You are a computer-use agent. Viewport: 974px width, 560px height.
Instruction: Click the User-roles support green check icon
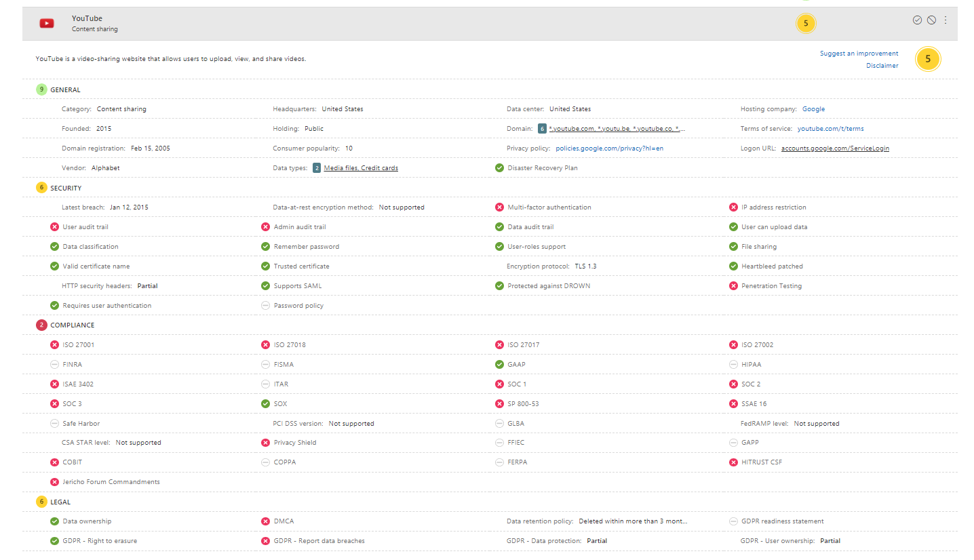click(499, 247)
